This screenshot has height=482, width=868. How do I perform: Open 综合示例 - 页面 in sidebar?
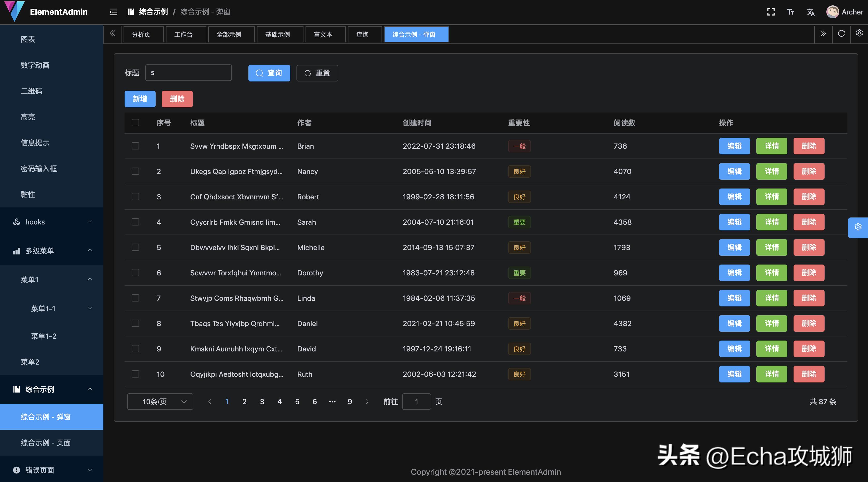click(46, 442)
